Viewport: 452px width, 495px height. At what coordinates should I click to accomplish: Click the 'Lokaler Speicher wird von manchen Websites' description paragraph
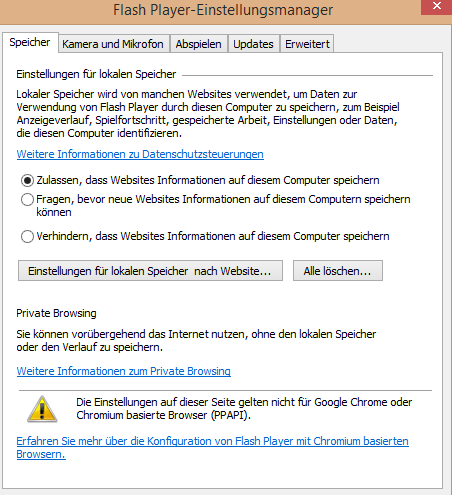point(208,114)
